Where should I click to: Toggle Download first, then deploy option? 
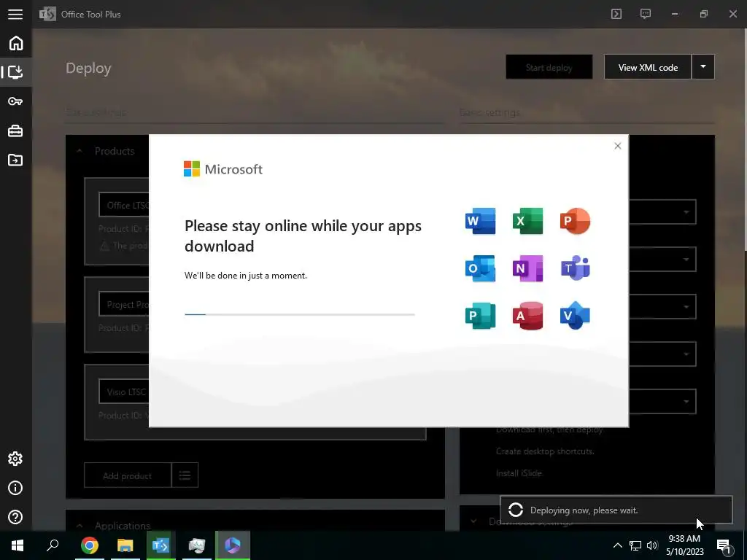550,430
